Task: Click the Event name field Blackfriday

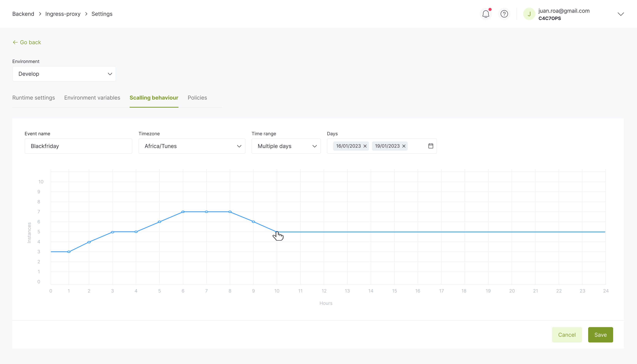Action: point(78,146)
